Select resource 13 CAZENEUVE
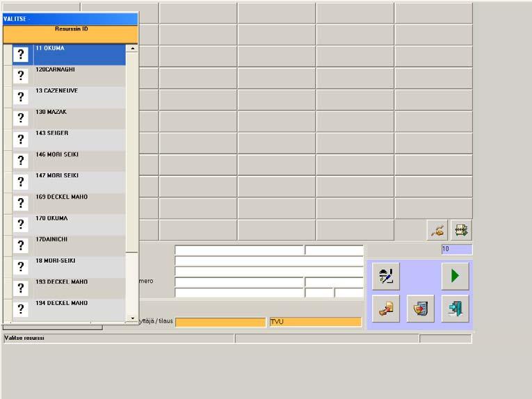 click(70, 97)
